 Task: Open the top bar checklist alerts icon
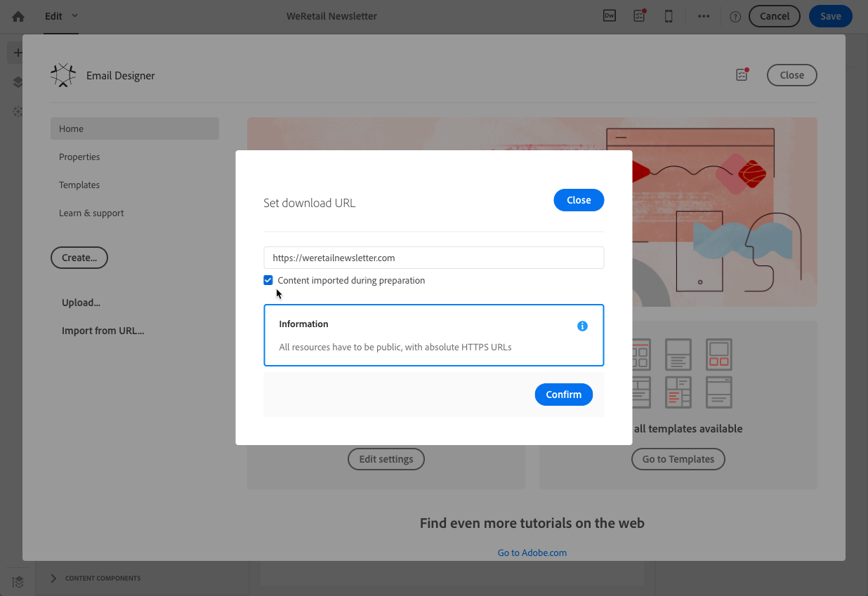[639, 16]
